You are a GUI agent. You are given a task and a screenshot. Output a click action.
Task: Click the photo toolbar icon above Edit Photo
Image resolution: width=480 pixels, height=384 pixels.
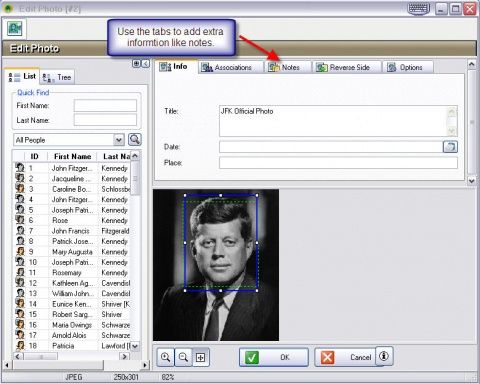click(x=15, y=28)
